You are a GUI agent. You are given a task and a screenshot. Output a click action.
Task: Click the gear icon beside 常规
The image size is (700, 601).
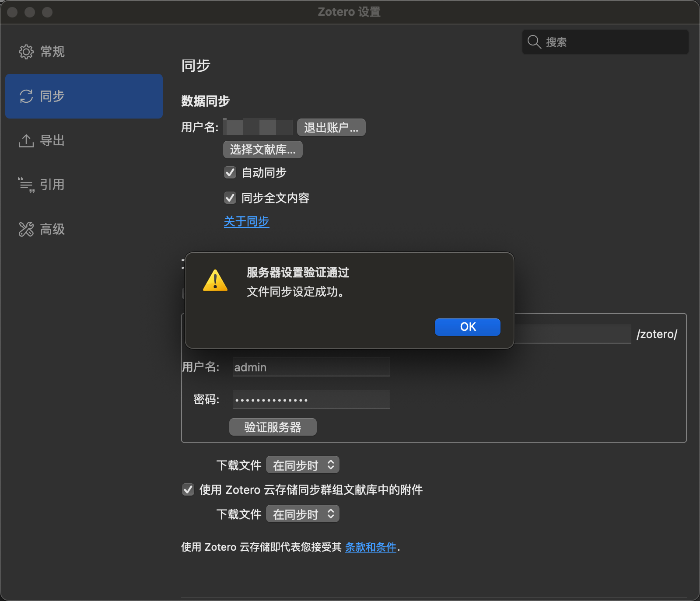pos(26,52)
